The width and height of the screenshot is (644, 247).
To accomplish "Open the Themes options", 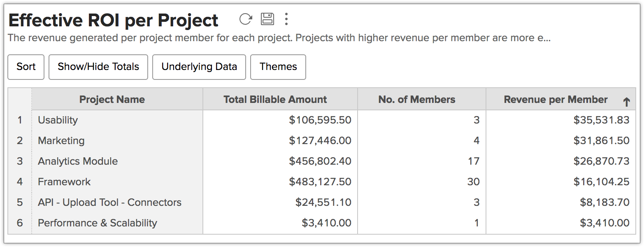I will [x=278, y=67].
